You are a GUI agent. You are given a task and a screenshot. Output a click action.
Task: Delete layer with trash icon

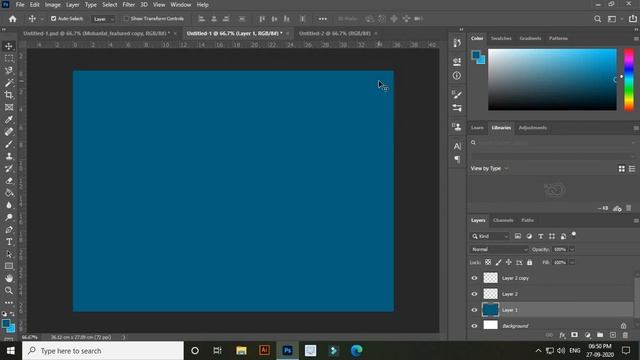click(625, 335)
